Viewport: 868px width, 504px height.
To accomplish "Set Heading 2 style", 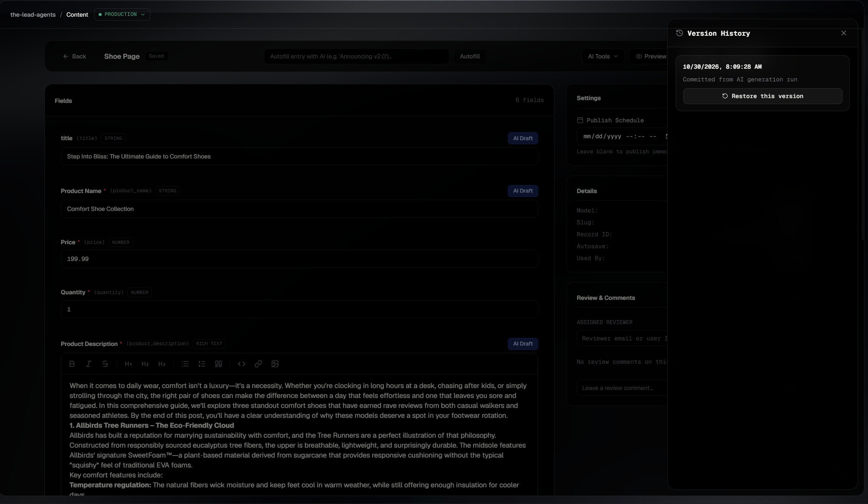I will coord(145,364).
